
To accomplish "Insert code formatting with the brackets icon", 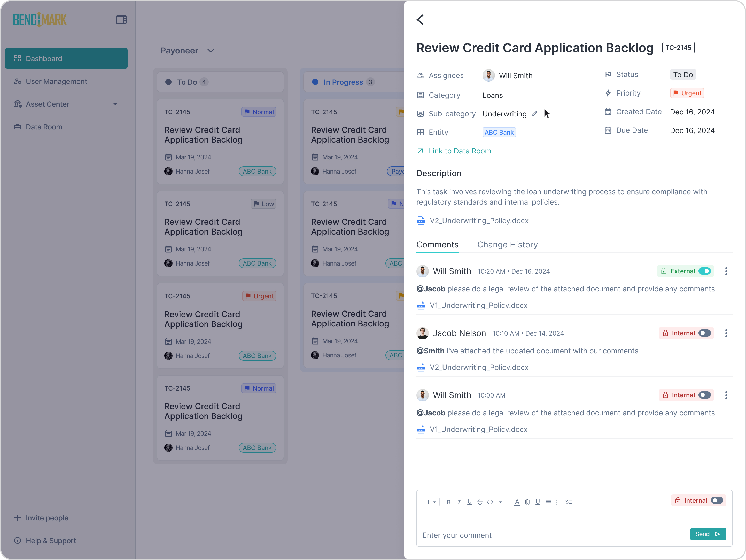I will tap(490, 502).
